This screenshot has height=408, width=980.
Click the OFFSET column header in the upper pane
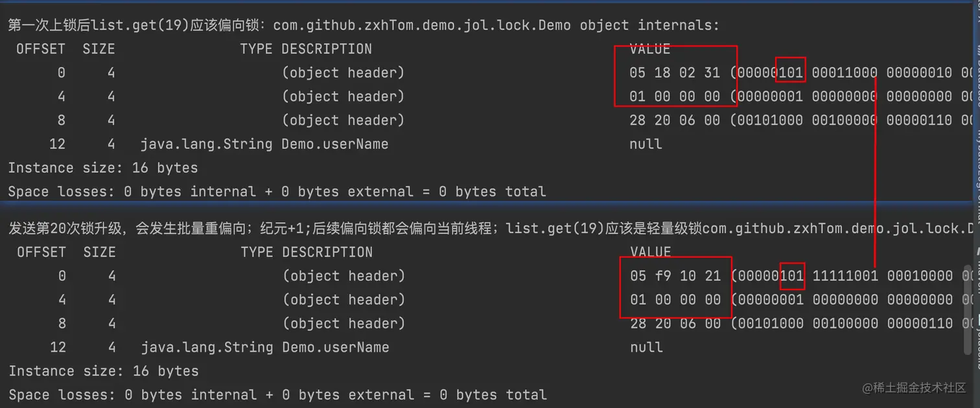coord(41,49)
